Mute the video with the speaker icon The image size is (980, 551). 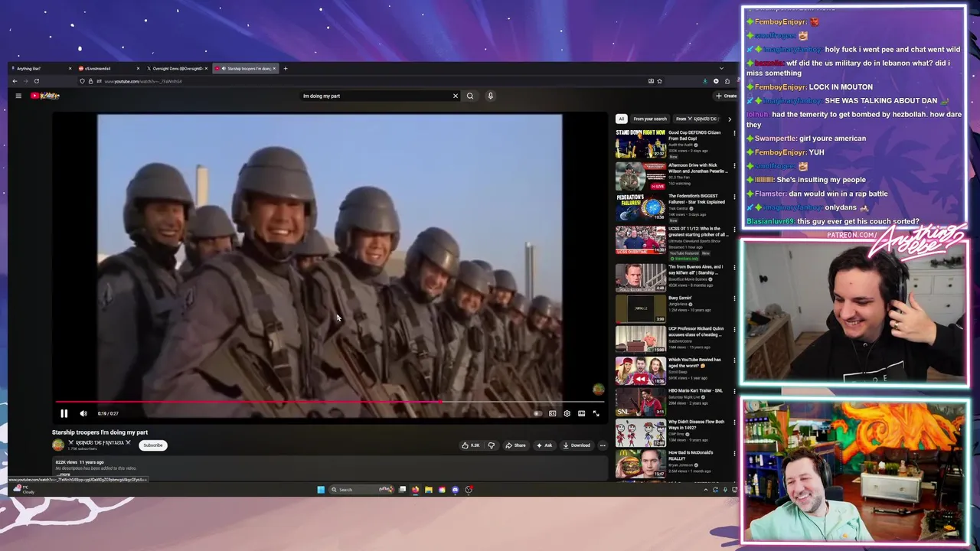[83, 413]
